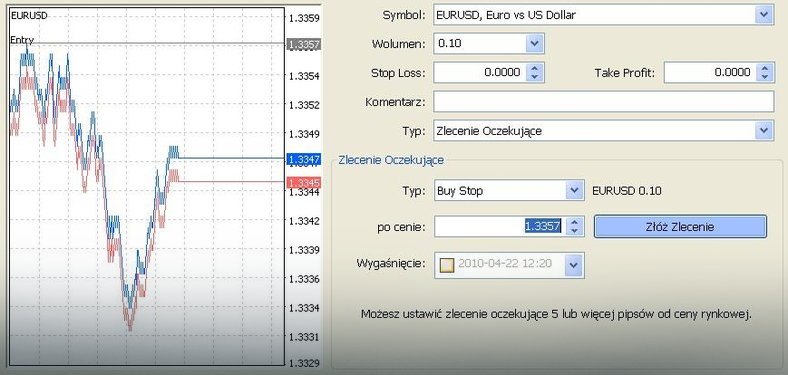Screen dimensions: 788x375
Task: Click the Wolumen field label
Action: pyautogui.click(x=399, y=44)
